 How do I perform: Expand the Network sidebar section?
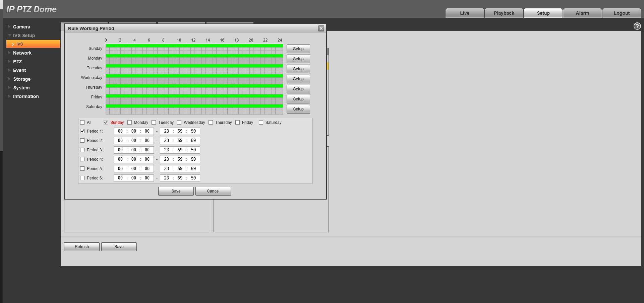click(x=22, y=53)
